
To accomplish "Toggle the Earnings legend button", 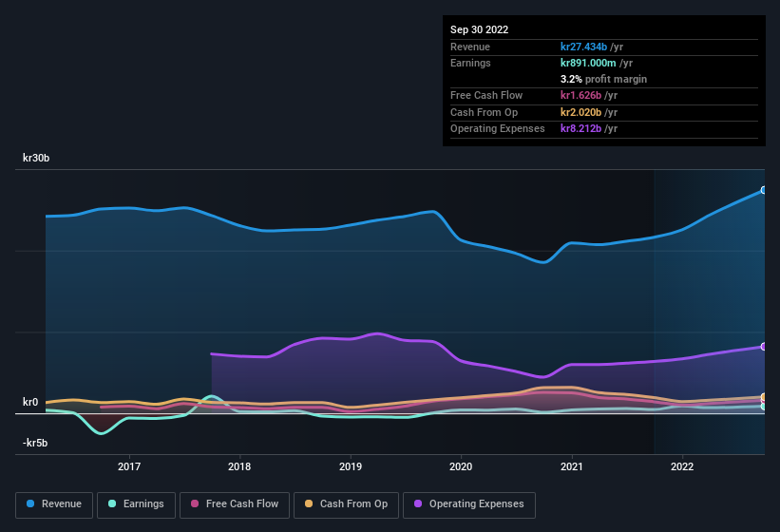I will click(x=136, y=504).
